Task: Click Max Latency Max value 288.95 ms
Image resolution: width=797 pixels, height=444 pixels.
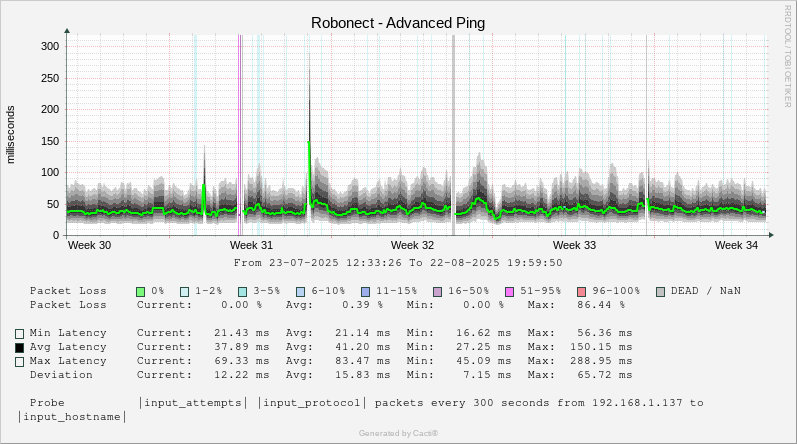Action: pos(601,361)
